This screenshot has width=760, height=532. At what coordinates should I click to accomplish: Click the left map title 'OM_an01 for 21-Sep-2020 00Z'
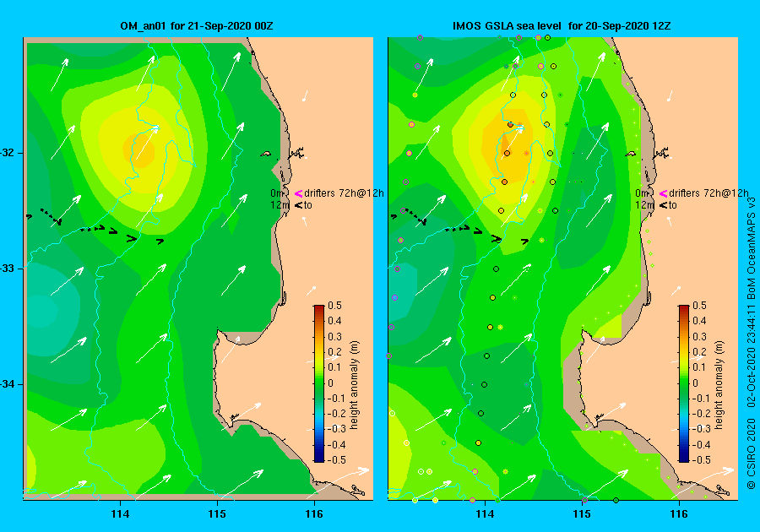196,26
